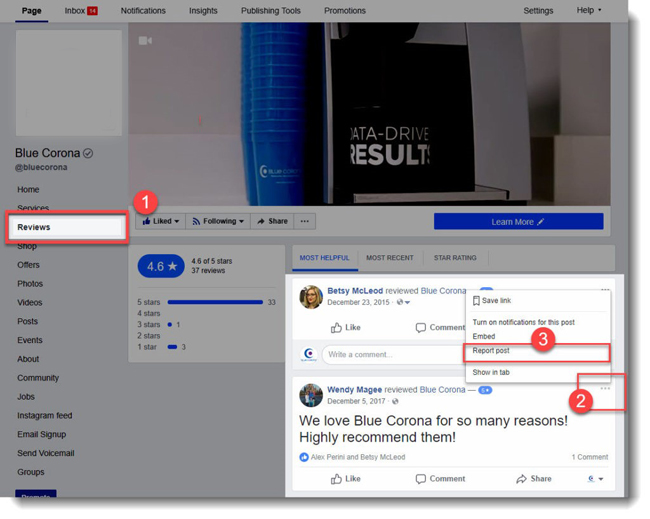Turn on notifications for this post

pos(524,323)
